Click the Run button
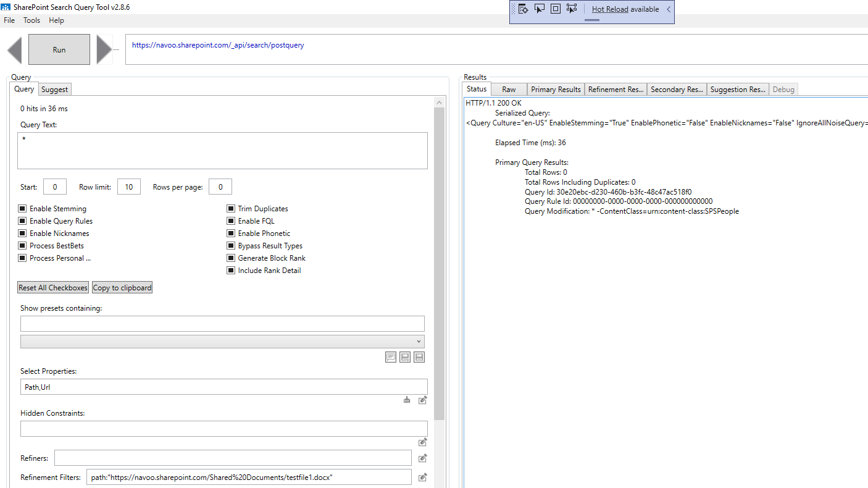The width and height of the screenshot is (868, 488). point(59,49)
